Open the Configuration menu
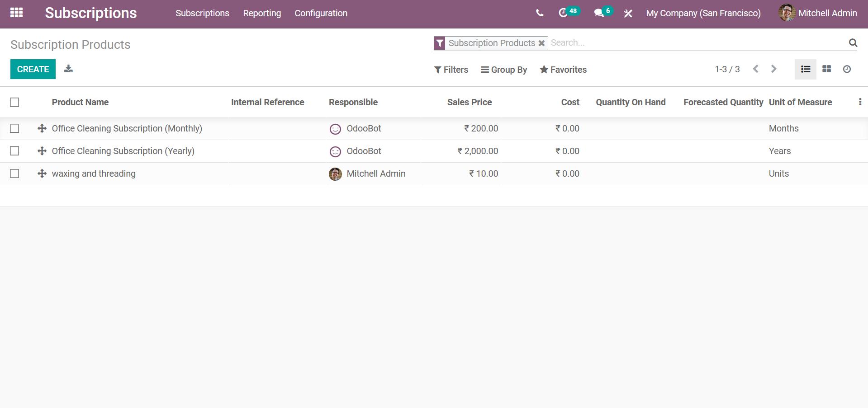This screenshot has width=868, height=408. pos(321,14)
